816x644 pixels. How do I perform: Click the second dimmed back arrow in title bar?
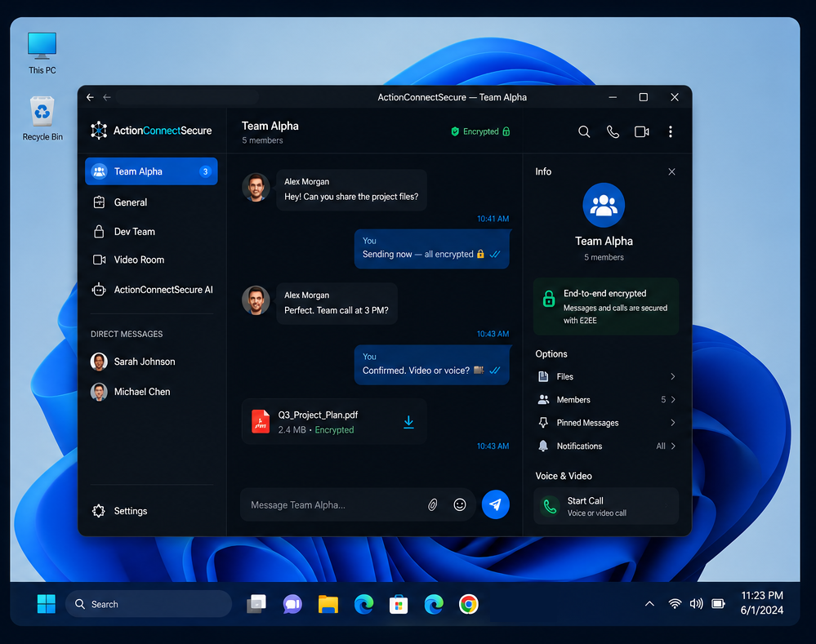point(107,97)
